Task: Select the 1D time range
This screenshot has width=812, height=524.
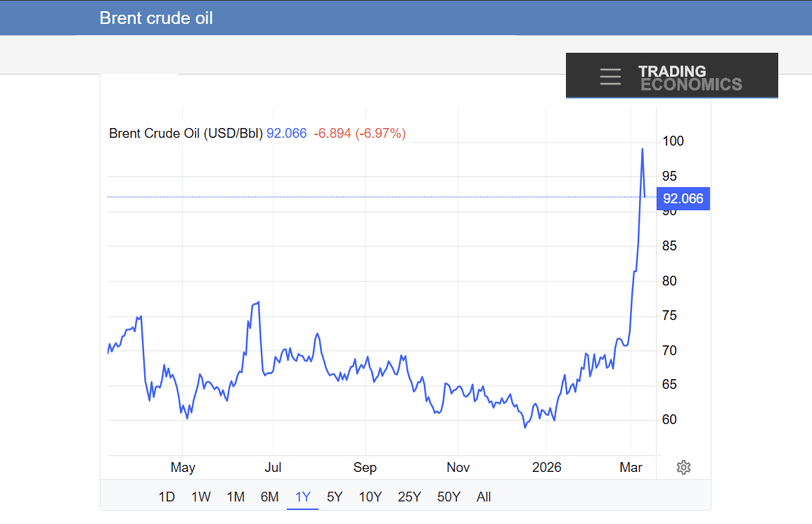Action: coord(167,497)
